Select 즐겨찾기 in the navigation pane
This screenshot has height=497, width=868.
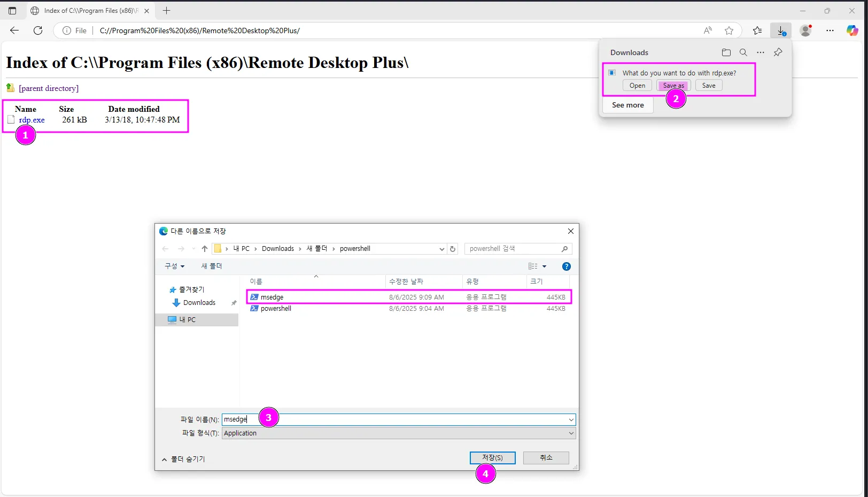[x=191, y=289]
